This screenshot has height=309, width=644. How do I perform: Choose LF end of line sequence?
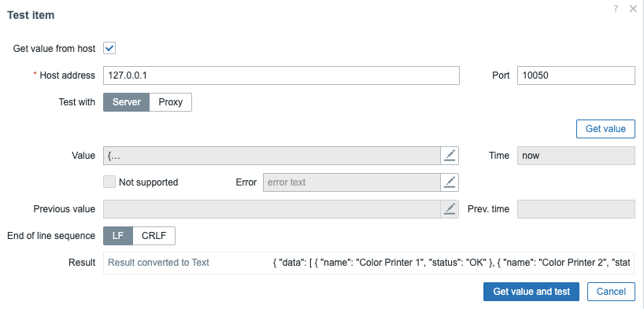[118, 236]
